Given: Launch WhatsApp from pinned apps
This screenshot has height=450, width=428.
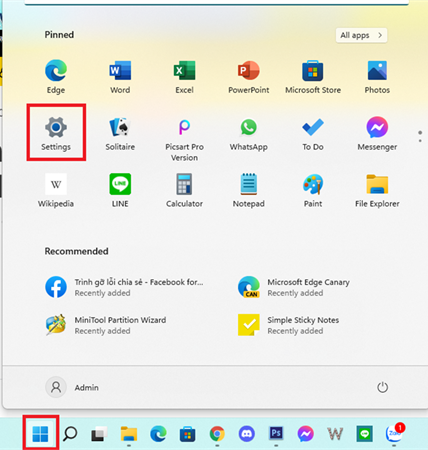Looking at the screenshot, I should (x=249, y=133).
